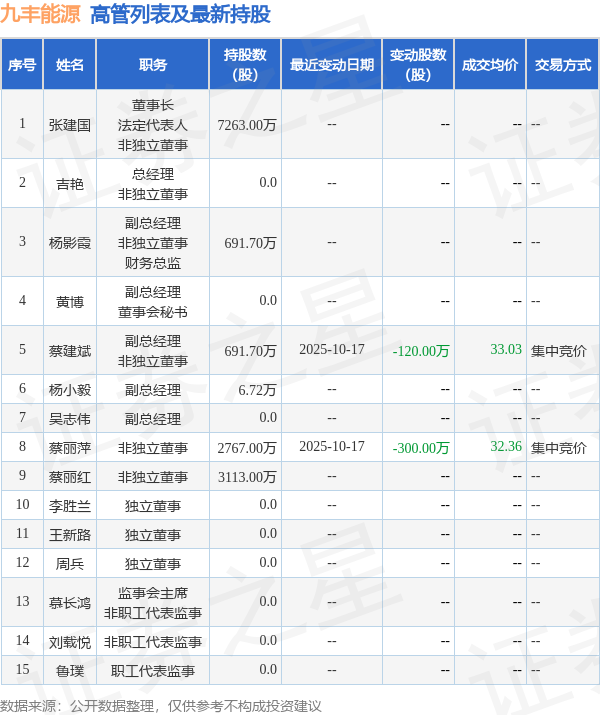Click 集中竞价 in 蔡建斌's row
The image size is (600, 715).
click(559, 351)
